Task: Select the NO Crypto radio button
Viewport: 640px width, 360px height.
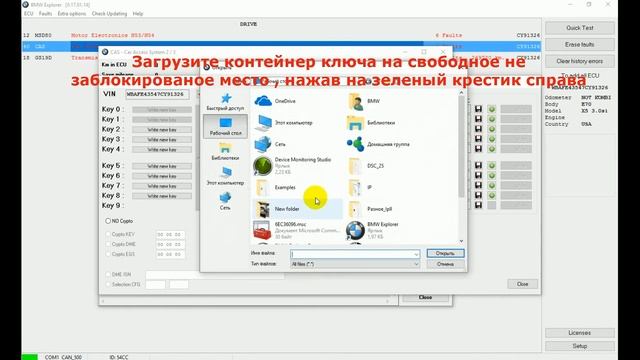Action: tap(108, 221)
